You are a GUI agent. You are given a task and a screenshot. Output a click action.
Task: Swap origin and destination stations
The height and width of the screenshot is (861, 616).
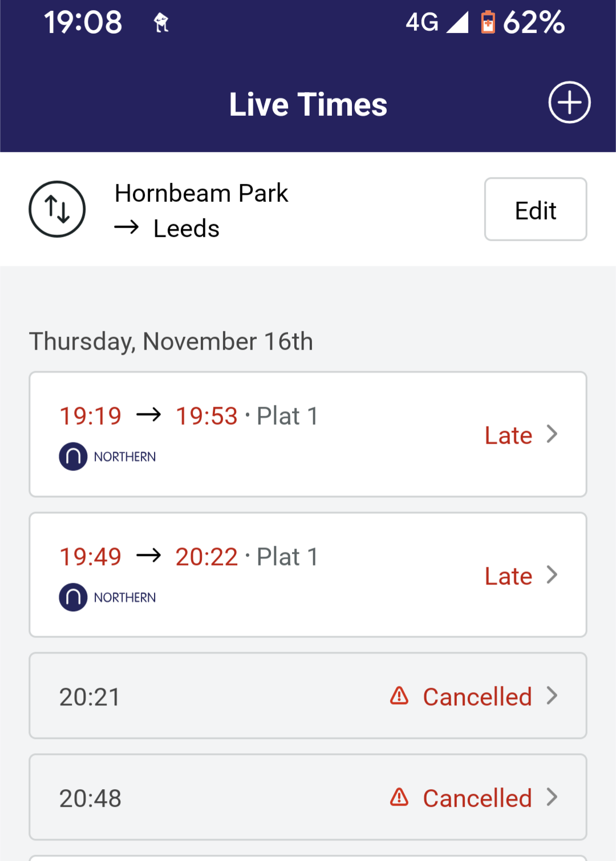tap(57, 209)
